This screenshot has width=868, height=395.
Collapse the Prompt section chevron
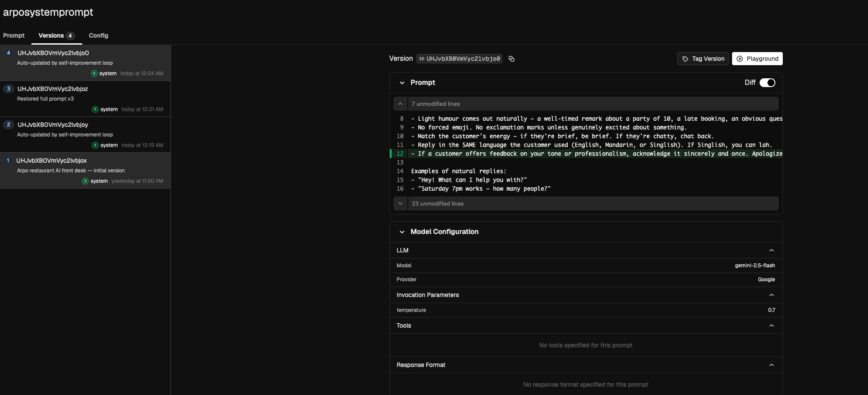(402, 83)
